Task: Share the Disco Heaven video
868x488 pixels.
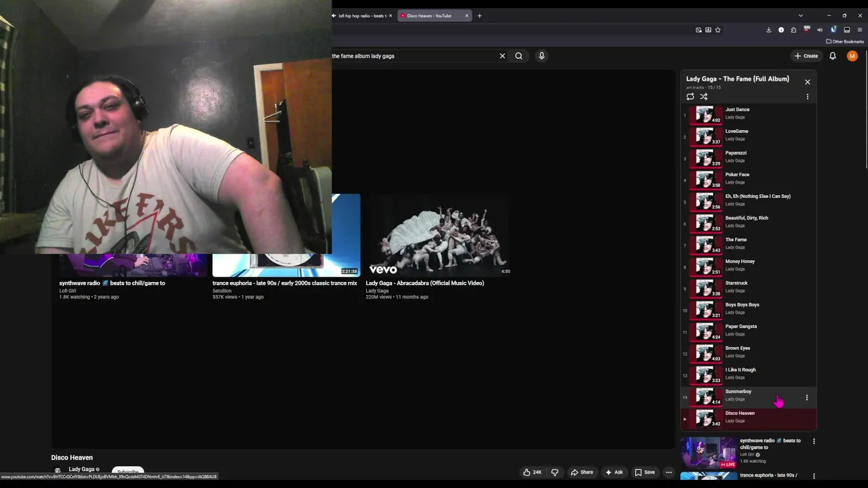Action: coord(582,472)
